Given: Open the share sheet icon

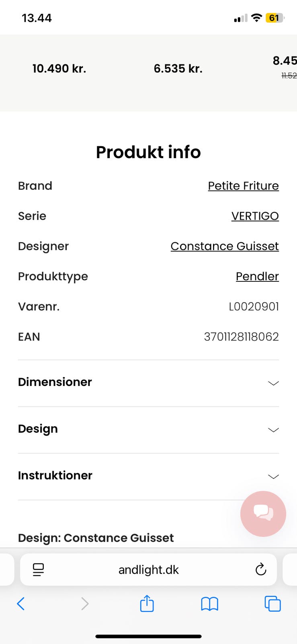Looking at the screenshot, I should click(147, 604).
